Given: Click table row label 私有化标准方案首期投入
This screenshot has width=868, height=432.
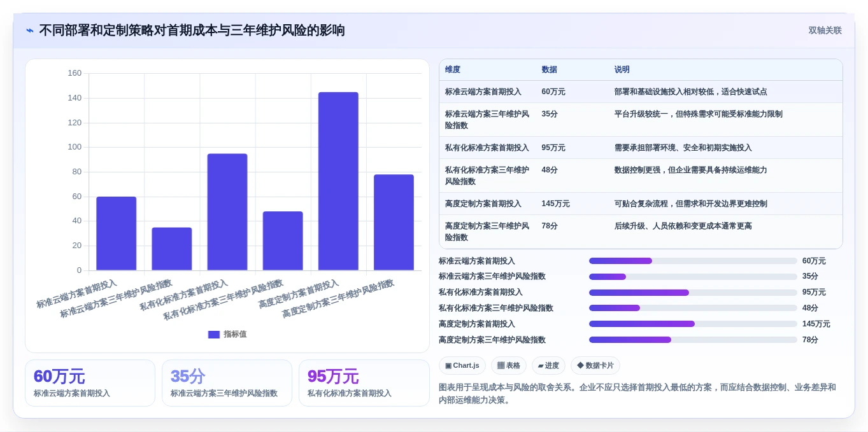Looking at the screenshot, I should [x=487, y=148].
